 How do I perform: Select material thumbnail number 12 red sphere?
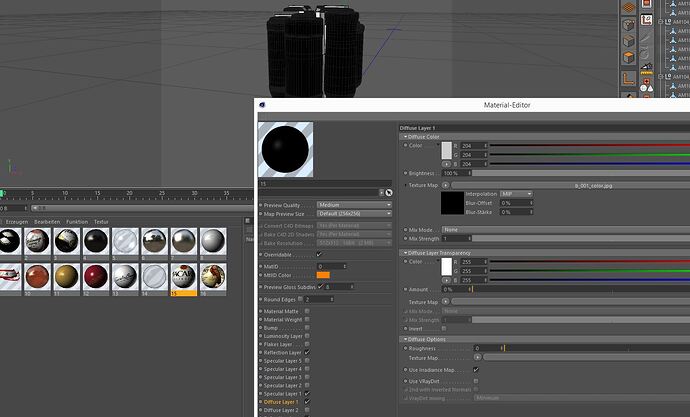95,277
